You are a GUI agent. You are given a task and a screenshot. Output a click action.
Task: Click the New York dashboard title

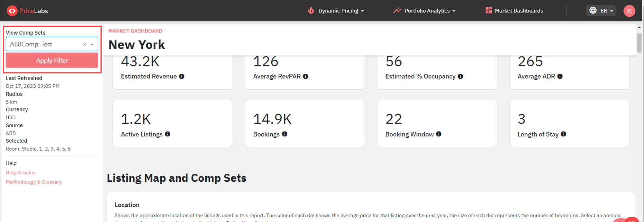137,45
